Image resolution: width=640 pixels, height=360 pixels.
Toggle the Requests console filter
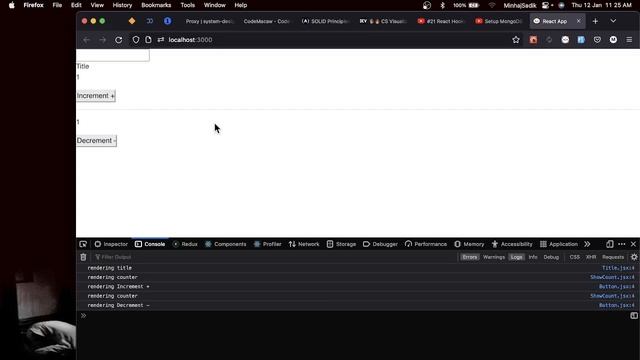click(x=613, y=257)
